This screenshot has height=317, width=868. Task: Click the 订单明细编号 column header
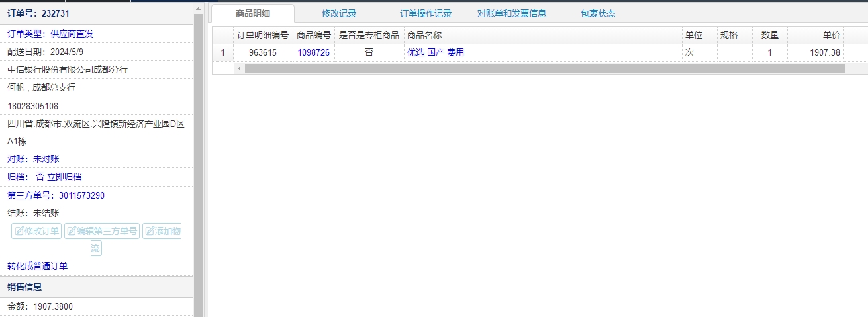tap(263, 35)
